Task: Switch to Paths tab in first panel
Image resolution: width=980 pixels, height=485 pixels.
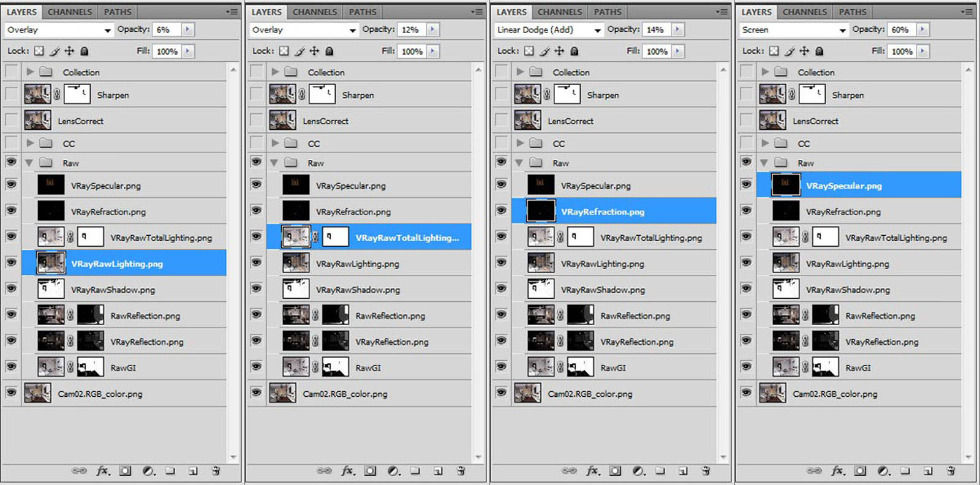Action: 118,12
